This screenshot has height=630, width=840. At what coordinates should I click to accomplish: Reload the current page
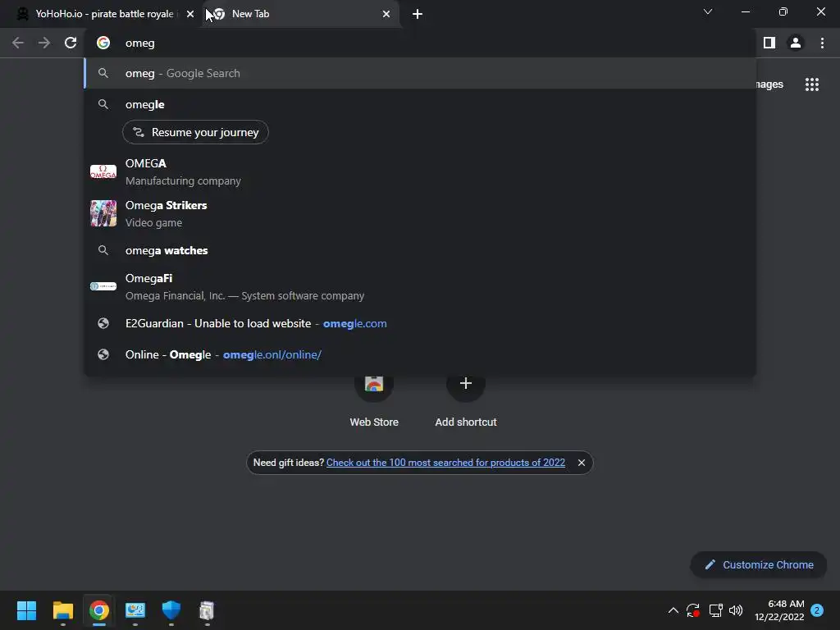click(x=71, y=43)
